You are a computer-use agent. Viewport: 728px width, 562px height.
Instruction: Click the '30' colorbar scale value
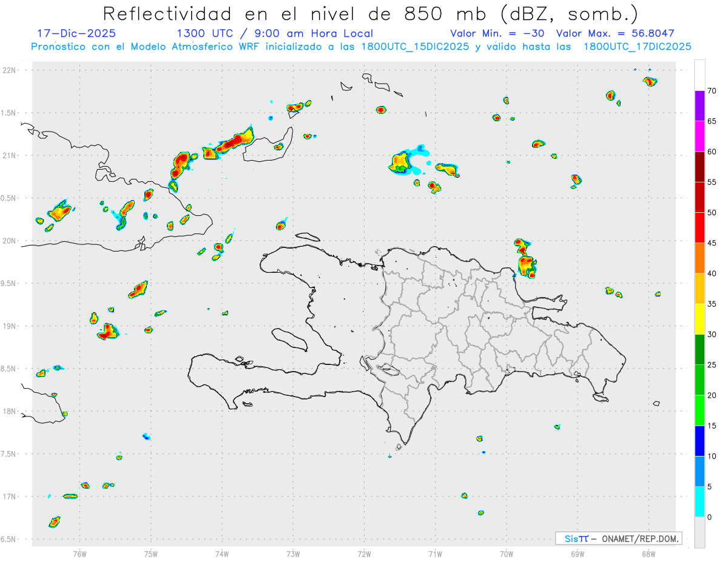coord(712,335)
